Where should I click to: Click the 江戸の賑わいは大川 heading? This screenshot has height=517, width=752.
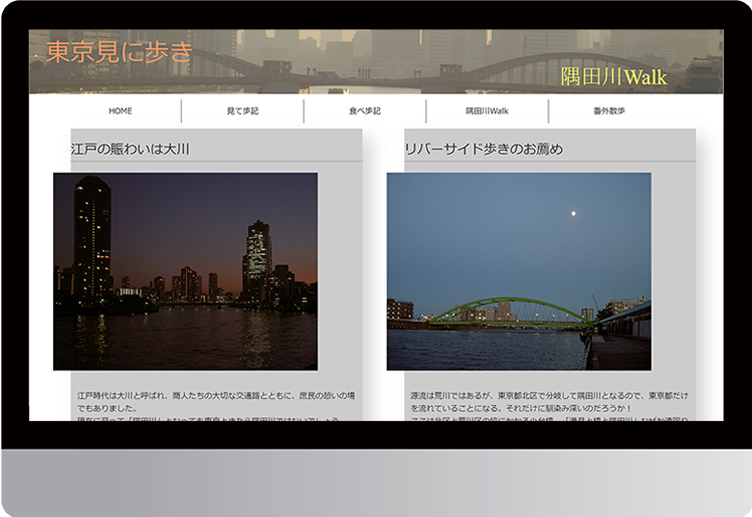(131, 149)
